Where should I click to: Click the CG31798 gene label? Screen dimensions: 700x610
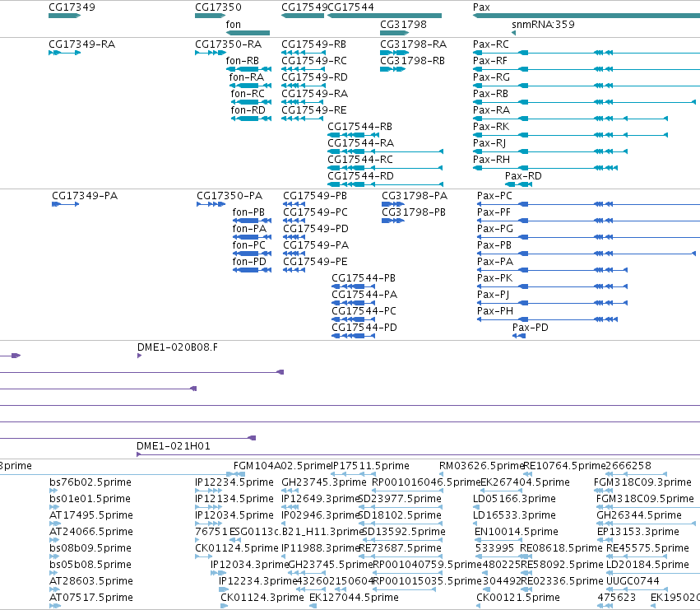pos(404,25)
